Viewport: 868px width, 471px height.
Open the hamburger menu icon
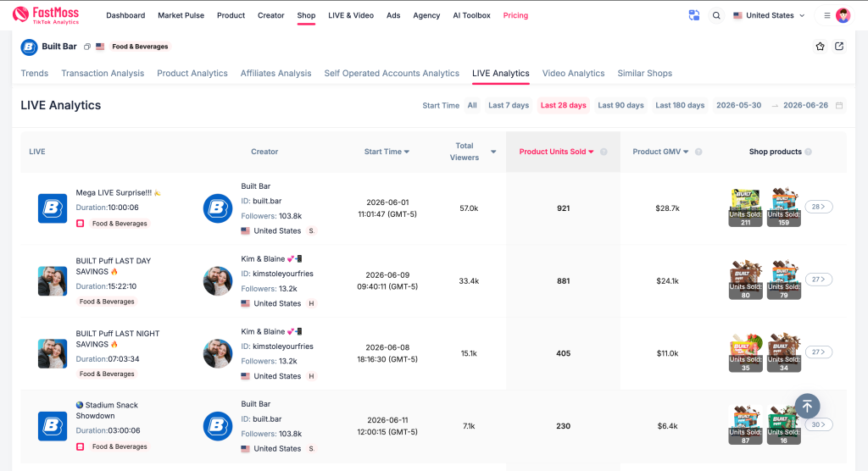tap(827, 15)
